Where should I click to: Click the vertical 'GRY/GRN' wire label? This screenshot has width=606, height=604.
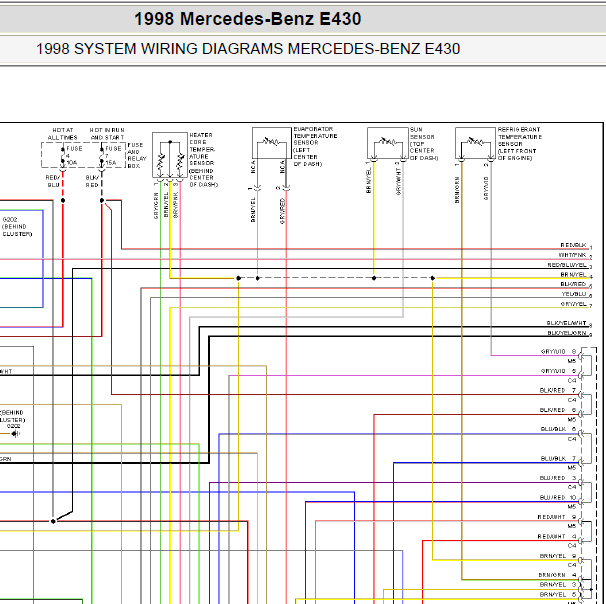156,206
